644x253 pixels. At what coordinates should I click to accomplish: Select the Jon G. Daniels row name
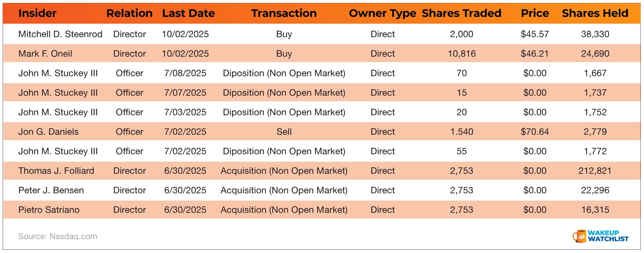[48, 132]
